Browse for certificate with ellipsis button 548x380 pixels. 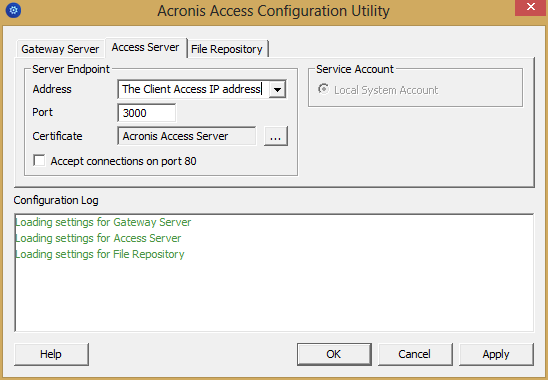click(276, 136)
